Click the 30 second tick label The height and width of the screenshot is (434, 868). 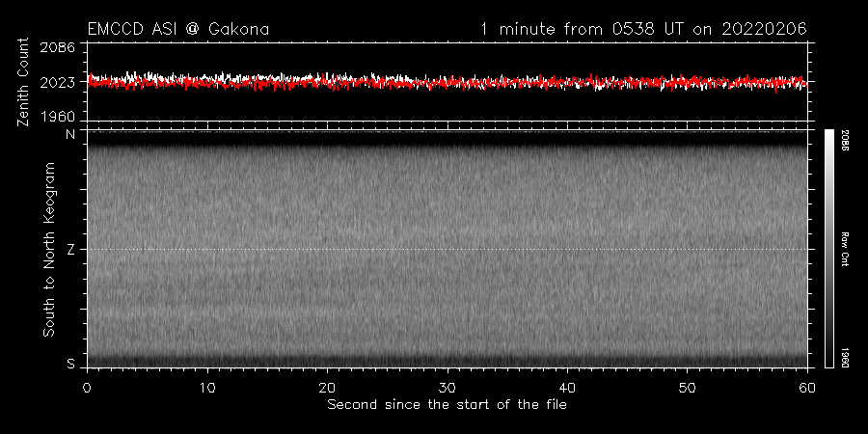point(448,387)
